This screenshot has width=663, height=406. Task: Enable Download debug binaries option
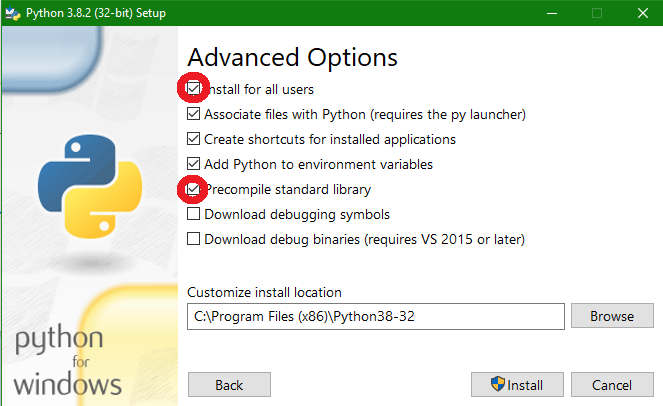tap(193, 239)
